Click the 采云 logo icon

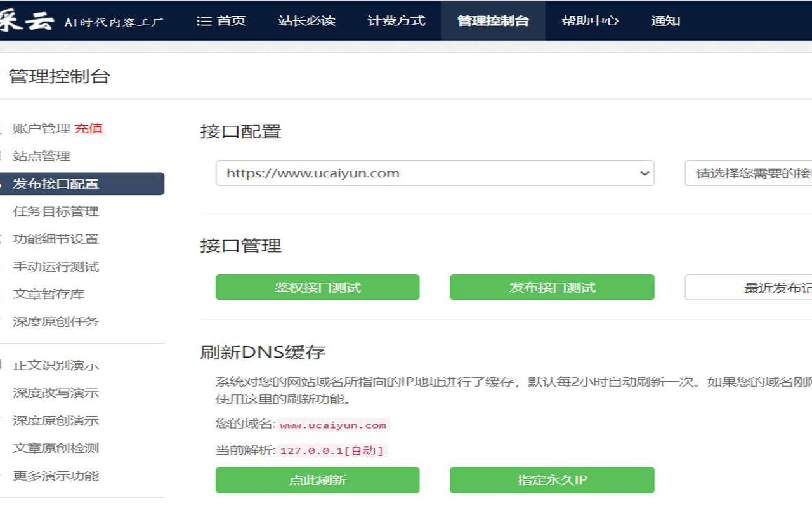27,19
